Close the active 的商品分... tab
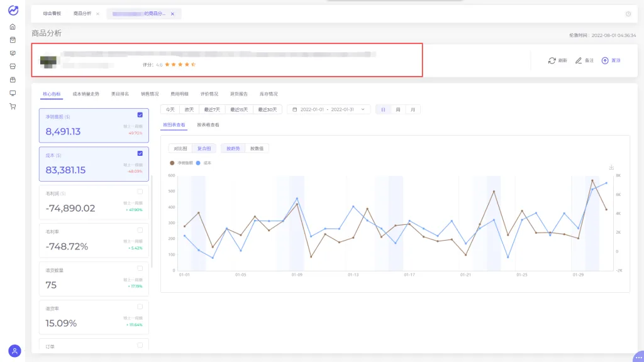The width and height of the screenshot is (644, 362). coord(172,14)
